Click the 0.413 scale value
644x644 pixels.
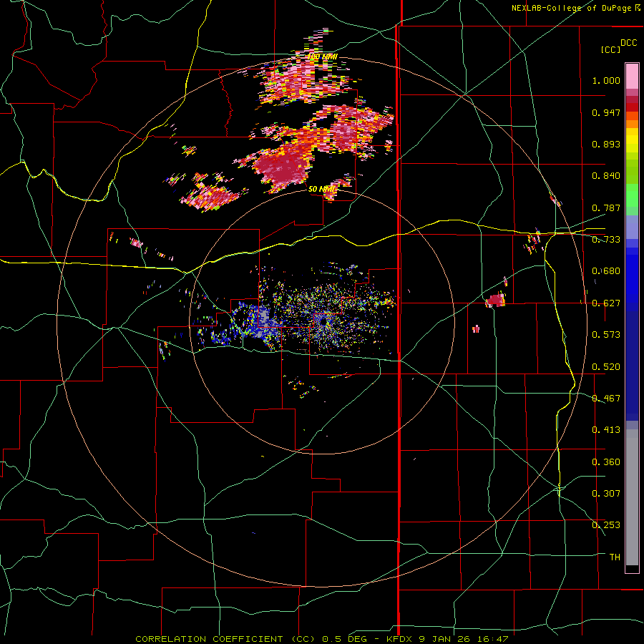[x=606, y=430]
